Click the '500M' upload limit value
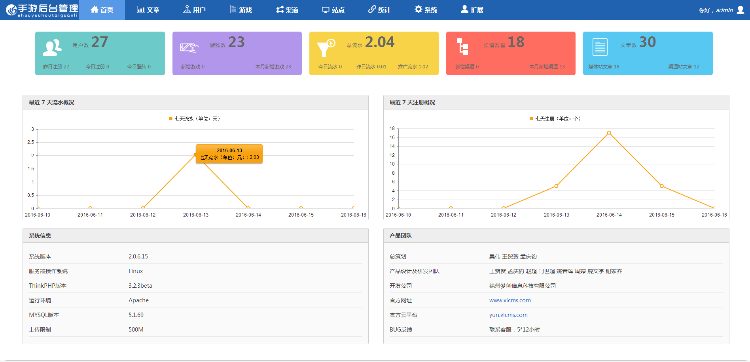This screenshot has height=362, width=750. 136,330
